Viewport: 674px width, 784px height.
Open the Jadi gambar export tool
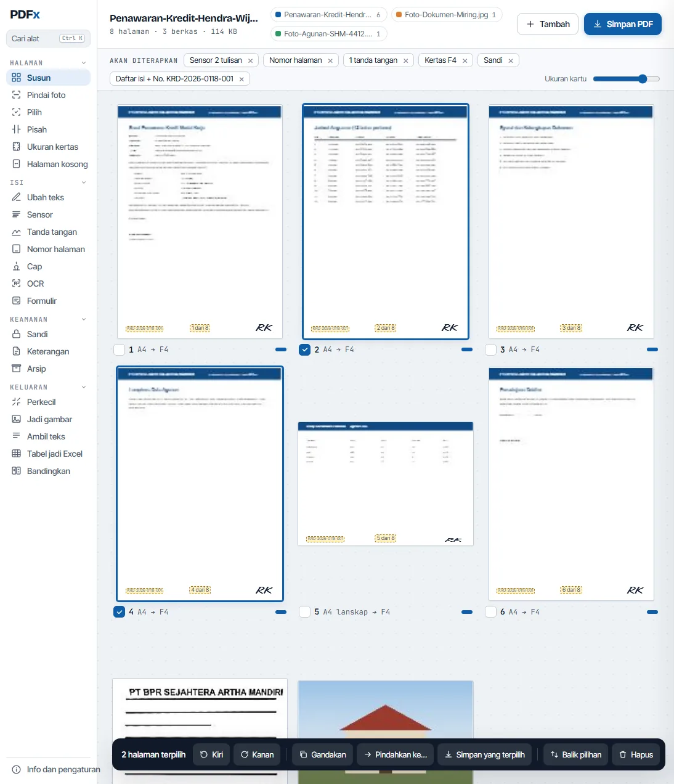coord(48,419)
